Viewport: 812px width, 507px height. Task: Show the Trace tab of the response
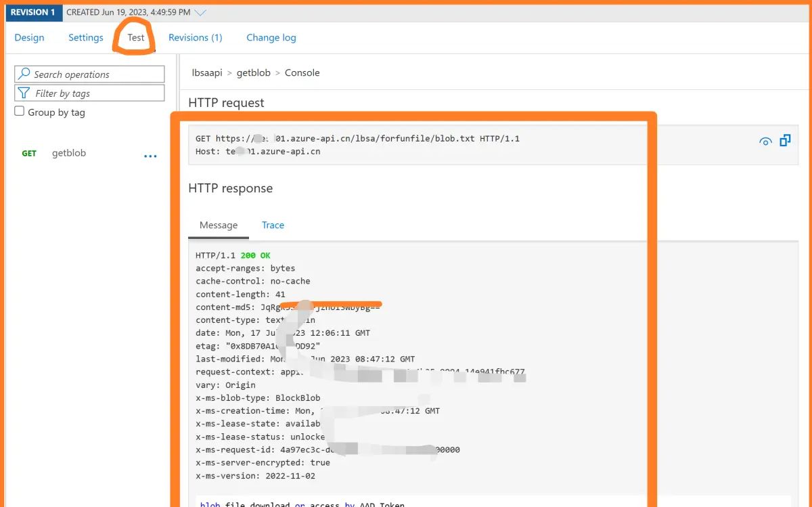273,225
